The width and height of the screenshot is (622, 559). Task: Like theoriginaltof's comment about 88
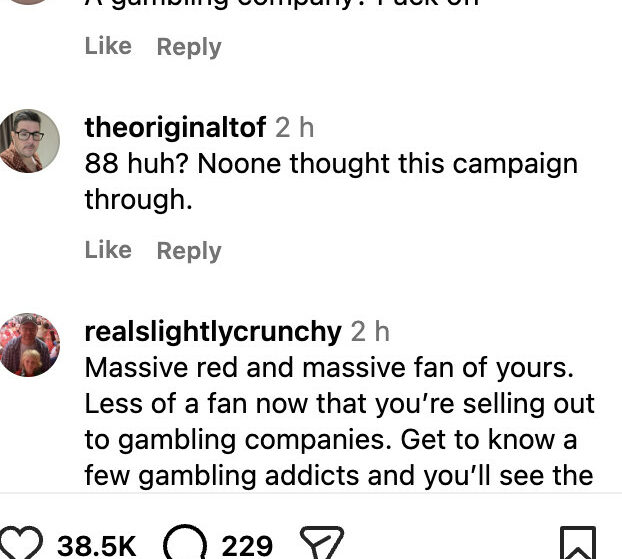(x=108, y=250)
